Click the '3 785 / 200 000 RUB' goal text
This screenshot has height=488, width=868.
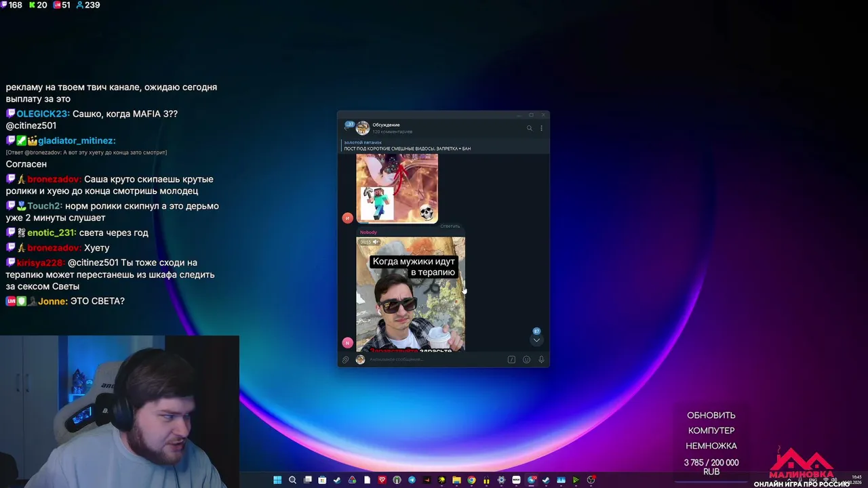point(711,467)
